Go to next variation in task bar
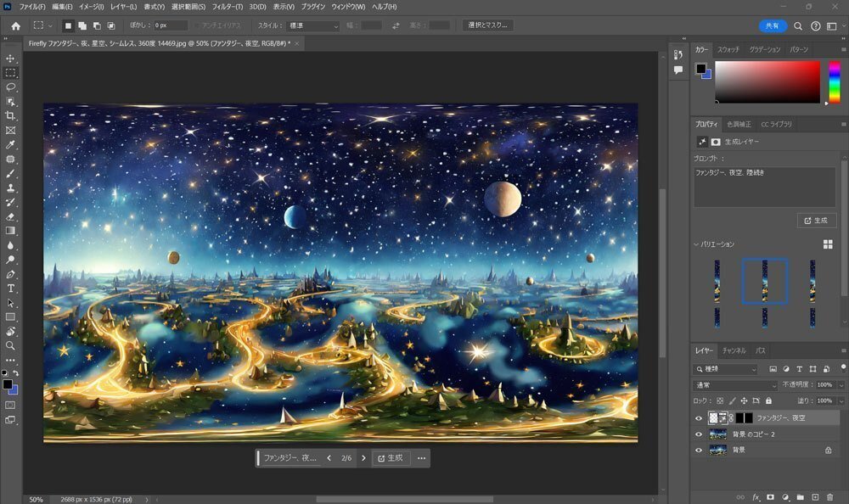 [x=363, y=458]
